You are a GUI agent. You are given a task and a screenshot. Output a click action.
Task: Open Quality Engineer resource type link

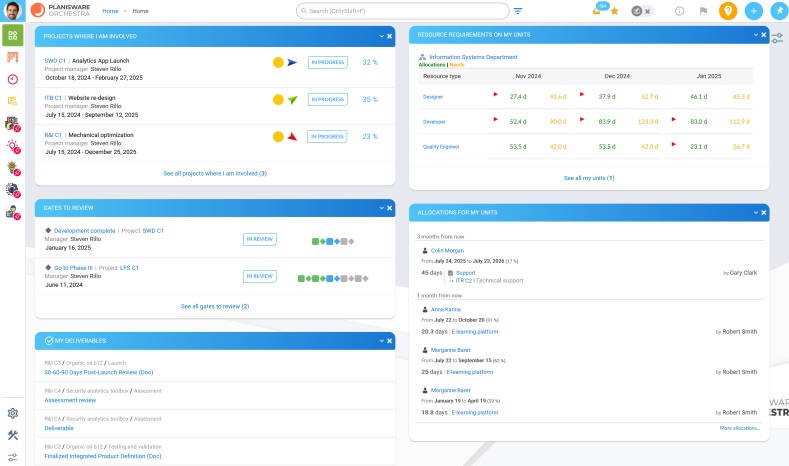tap(441, 147)
